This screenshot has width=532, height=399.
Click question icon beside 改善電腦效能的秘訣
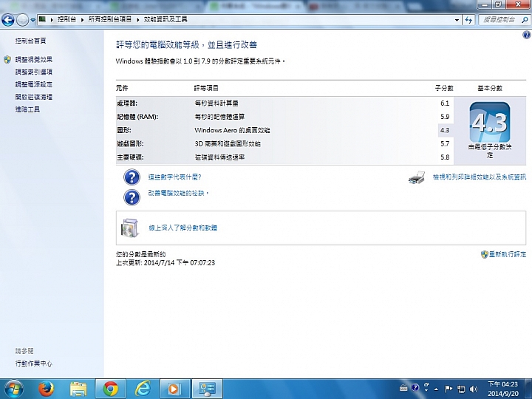click(132, 197)
